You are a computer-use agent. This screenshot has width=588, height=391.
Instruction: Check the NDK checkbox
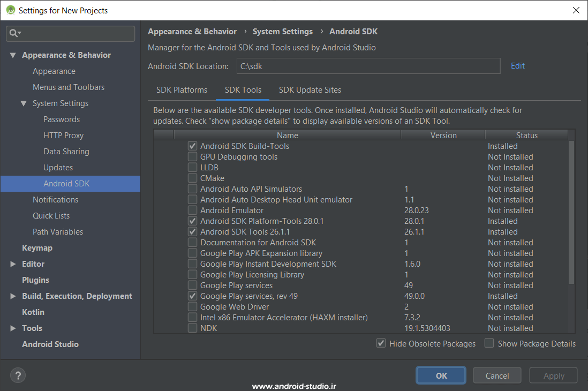192,328
